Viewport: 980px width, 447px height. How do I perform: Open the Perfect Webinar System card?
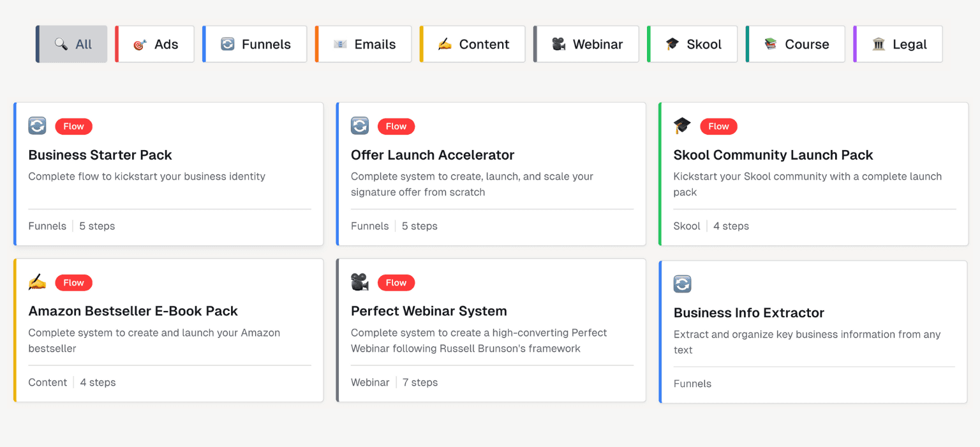click(x=491, y=330)
